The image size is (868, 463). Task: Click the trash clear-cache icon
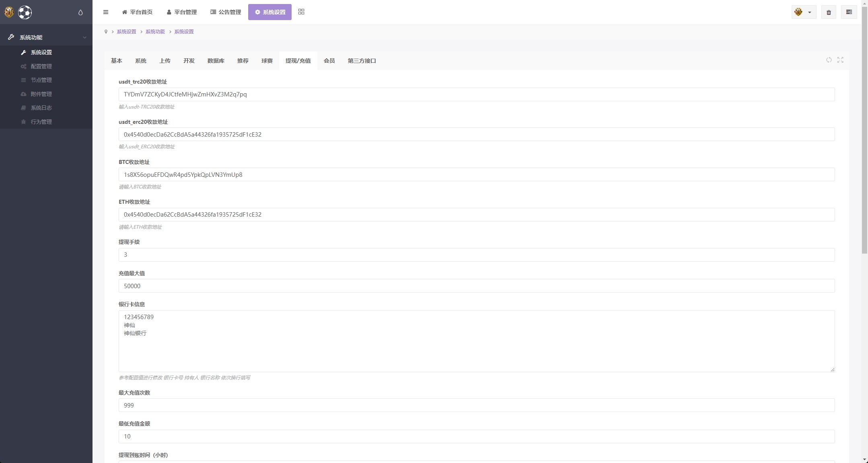829,12
